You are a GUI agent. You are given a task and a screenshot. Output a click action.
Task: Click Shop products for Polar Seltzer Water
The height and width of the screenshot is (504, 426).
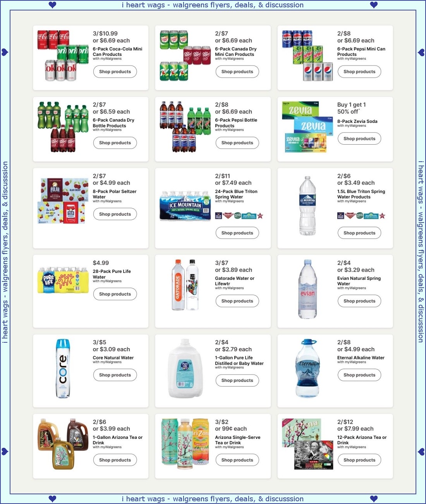tap(115, 214)
